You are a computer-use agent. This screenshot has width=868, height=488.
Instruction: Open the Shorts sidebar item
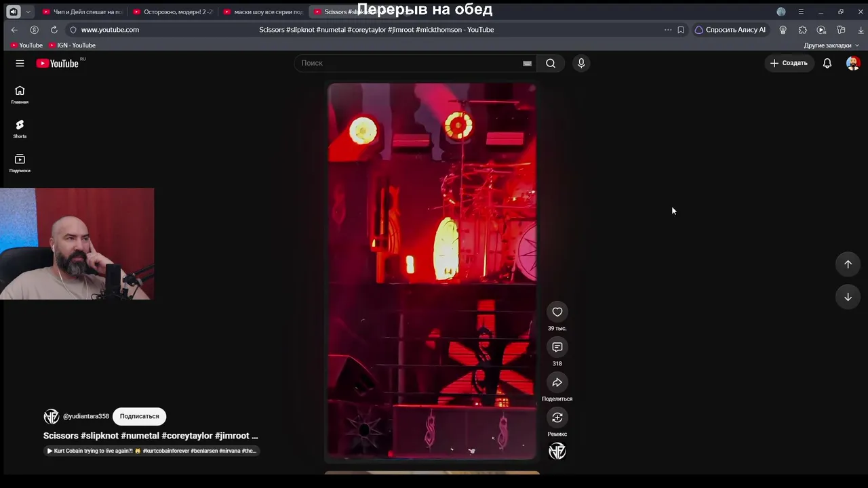20,129
